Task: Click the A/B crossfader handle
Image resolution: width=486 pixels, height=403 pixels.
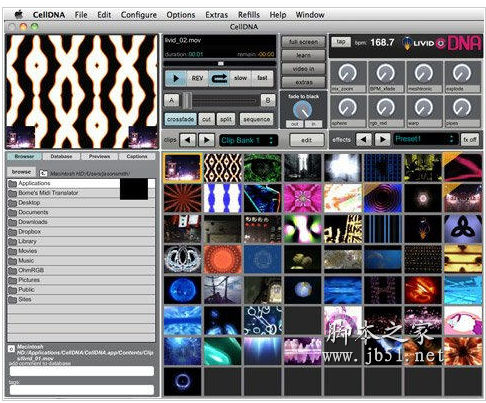Action: [x=187, y=100]
